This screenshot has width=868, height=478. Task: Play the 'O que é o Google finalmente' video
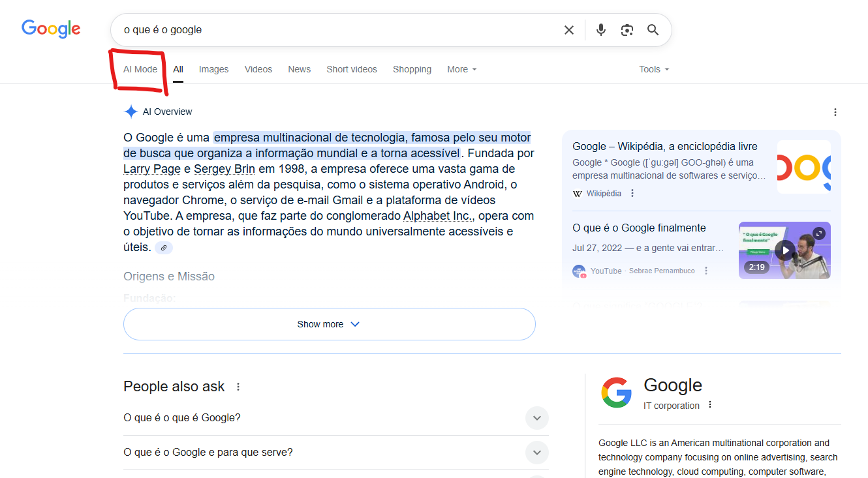(x=784, y=250)
